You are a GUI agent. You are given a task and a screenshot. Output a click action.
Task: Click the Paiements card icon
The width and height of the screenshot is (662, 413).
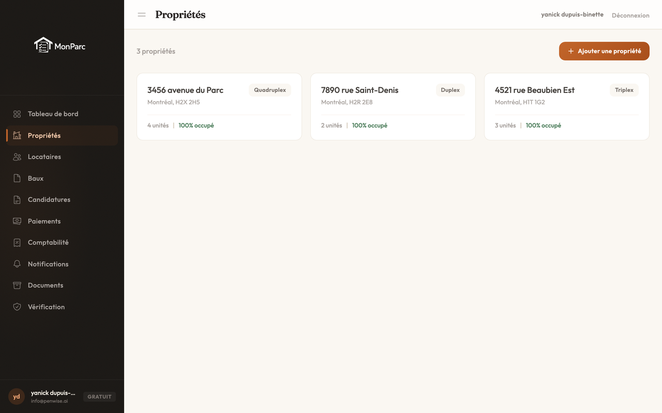[17, 221]
